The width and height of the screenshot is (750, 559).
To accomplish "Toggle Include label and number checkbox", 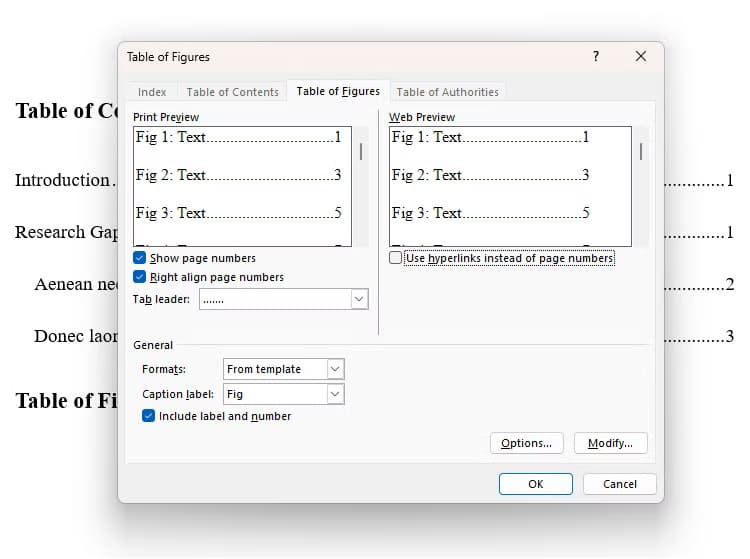I will coord(149,416).
